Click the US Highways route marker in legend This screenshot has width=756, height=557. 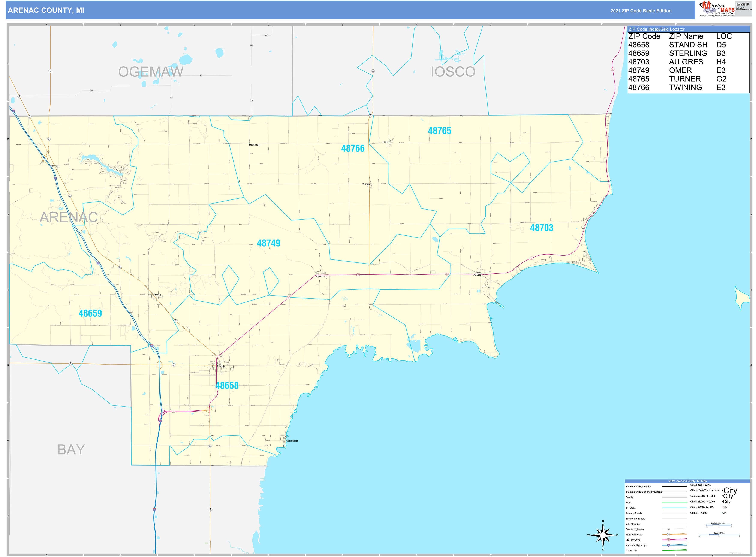pyautogui.click(x=669, y=540)
